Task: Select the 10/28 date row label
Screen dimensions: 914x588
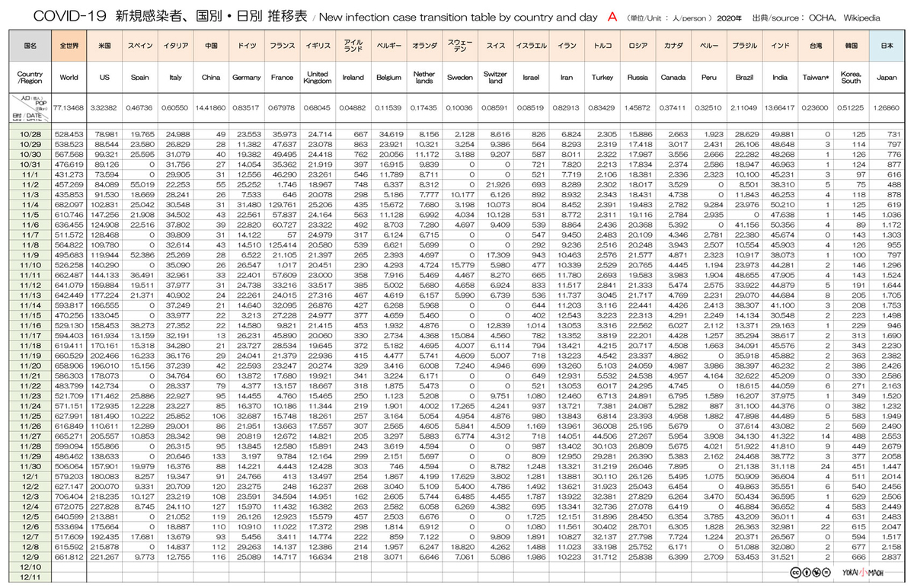Action: coord(30,134)
